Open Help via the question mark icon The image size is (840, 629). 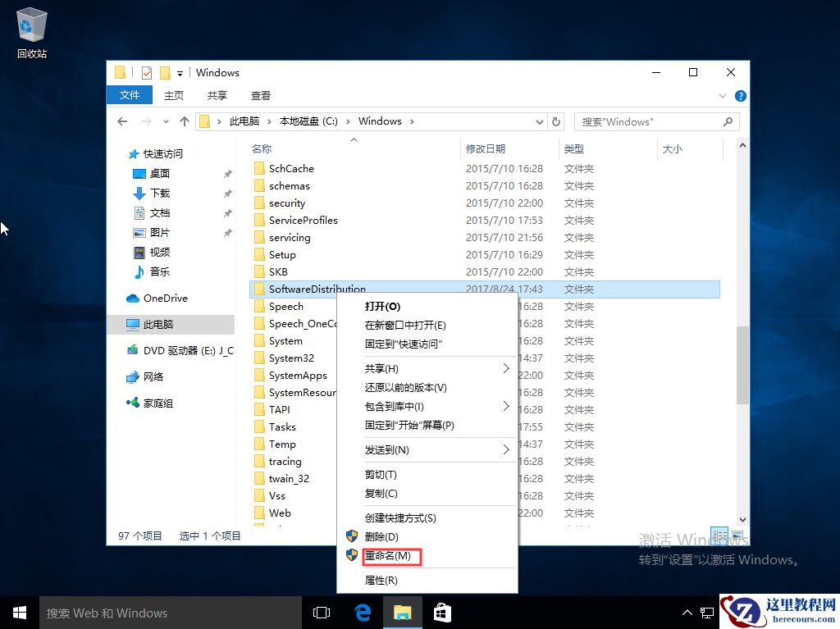click(741, 95)
